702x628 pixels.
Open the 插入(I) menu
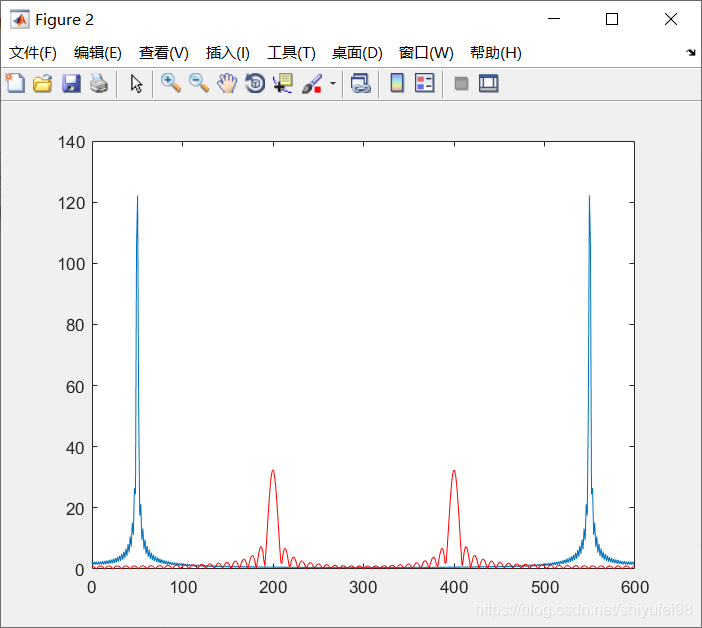coord(227,53)
